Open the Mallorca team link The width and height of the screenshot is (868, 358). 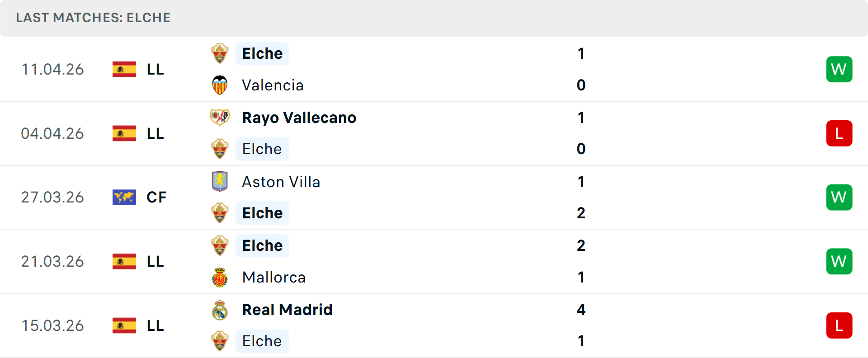pos(274,277)
